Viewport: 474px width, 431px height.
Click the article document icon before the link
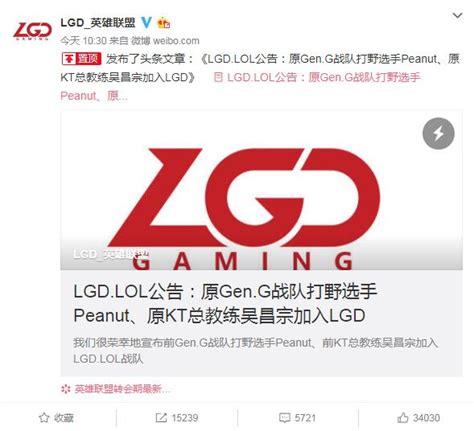[x=218, y=77]
